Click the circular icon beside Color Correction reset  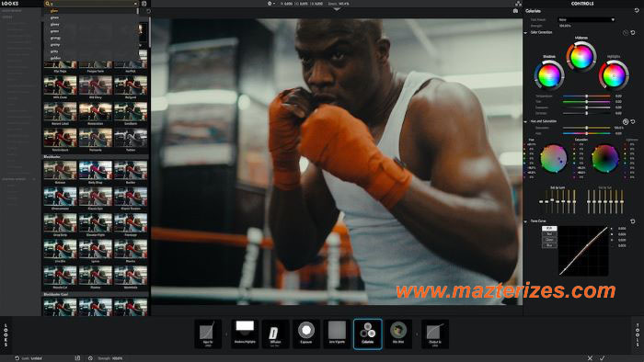pos(625,32)
